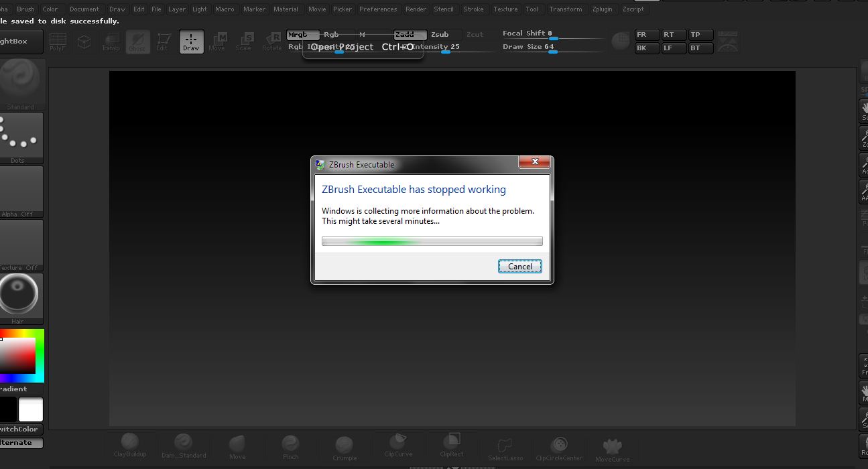Toggle Zcut mode
868x469 pixels.
pyautogui.click(x=475, y=35)
